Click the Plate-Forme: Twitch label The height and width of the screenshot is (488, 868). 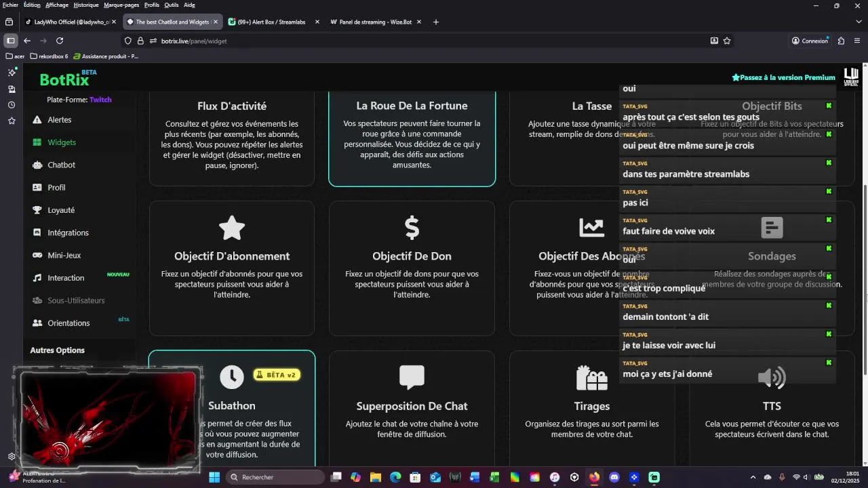click(79, 100)
